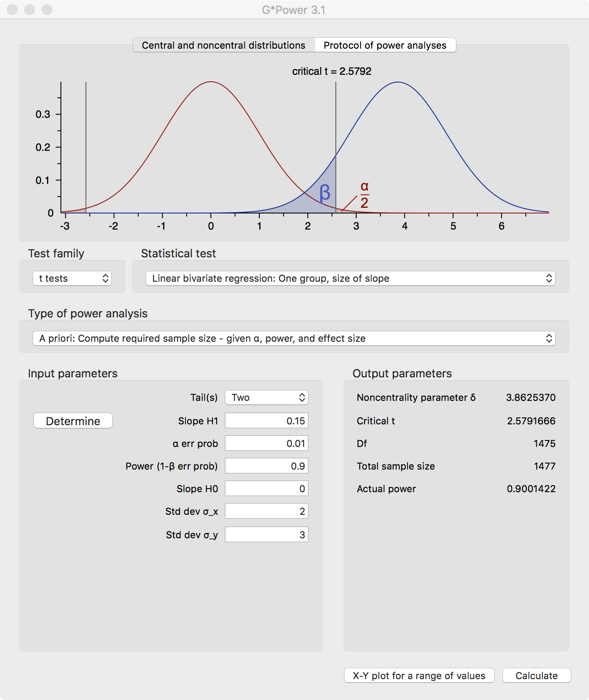Click the red α/2 label in the plot

(365, 195)
